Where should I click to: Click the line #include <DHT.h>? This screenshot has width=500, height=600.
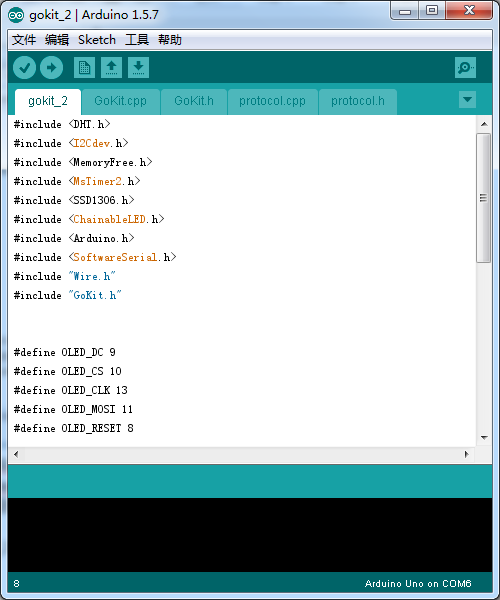click(62, 124)
